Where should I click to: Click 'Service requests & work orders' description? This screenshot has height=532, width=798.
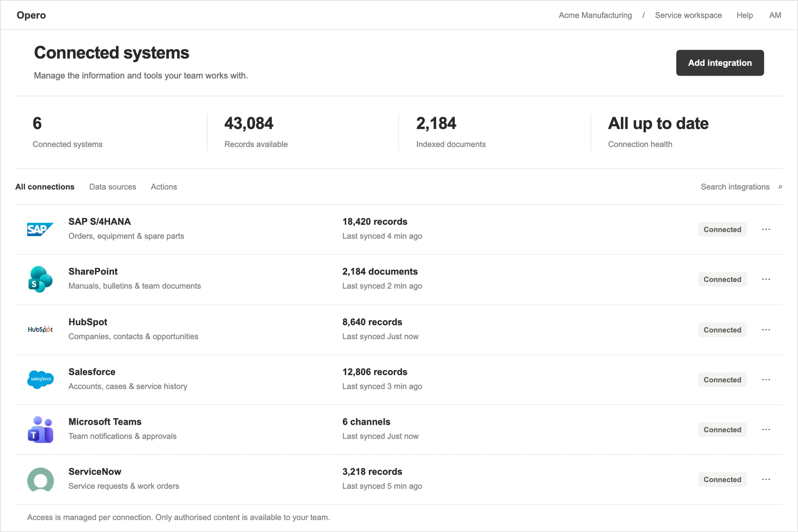click(x=124, y=486)
